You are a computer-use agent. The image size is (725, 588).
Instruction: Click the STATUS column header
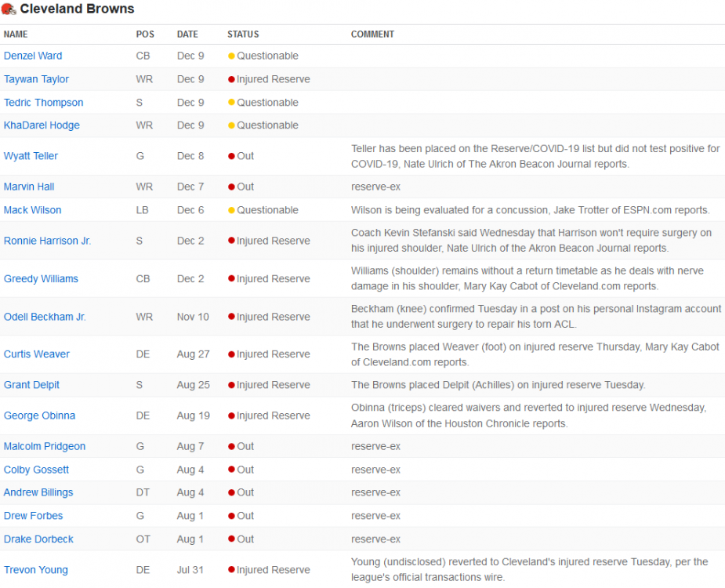243,34
